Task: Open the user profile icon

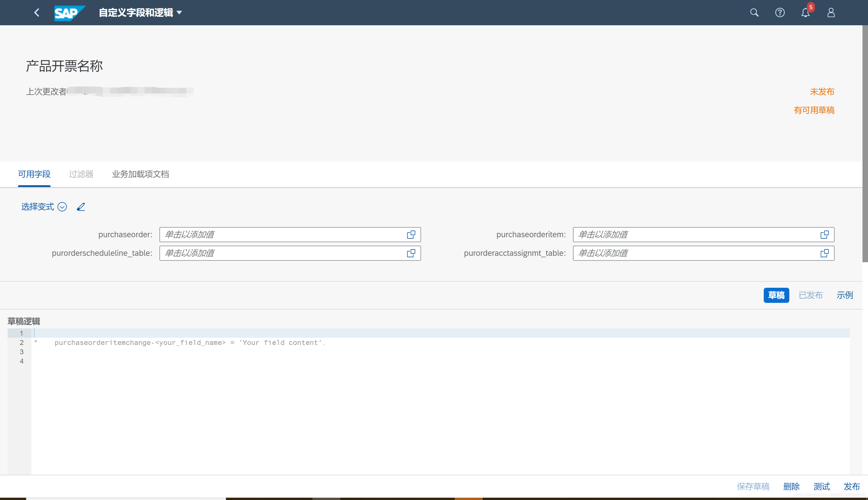Action: (831, 13)
